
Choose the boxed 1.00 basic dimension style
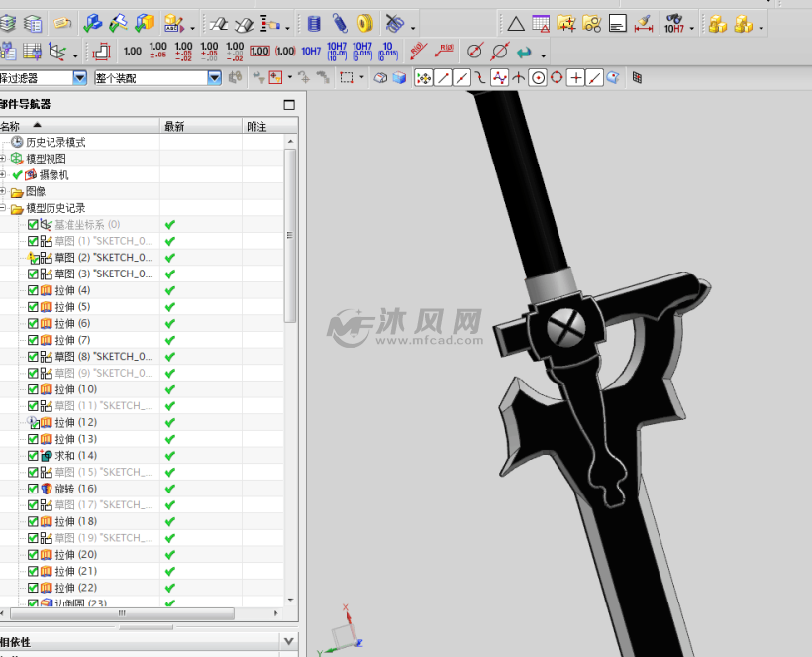tap(259, 51)
